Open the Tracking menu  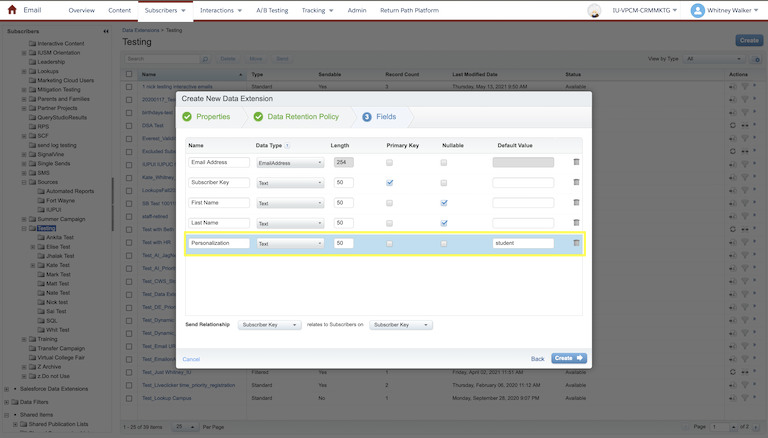click(x=317, y=10)
